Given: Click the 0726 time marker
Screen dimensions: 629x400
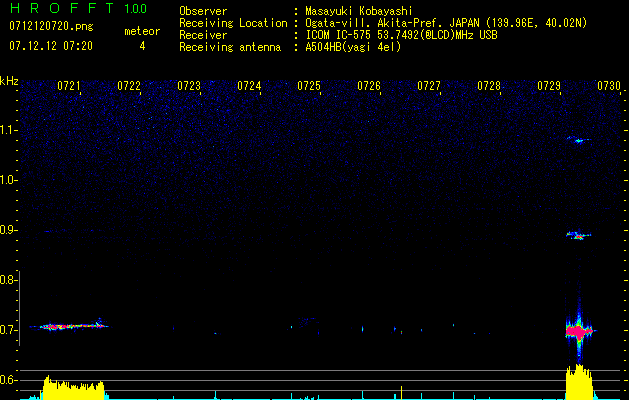Looking at the screenshot, I should click(369, 85).
